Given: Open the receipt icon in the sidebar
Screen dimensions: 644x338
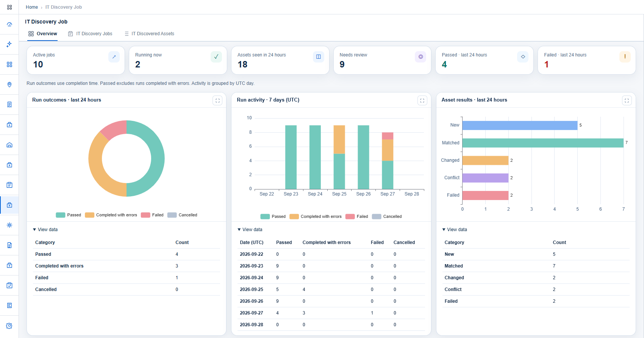Looking at the screenshot, I should 9,105.
